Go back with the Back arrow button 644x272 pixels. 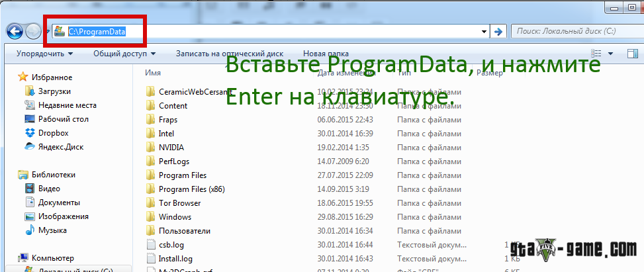point(15,31)
